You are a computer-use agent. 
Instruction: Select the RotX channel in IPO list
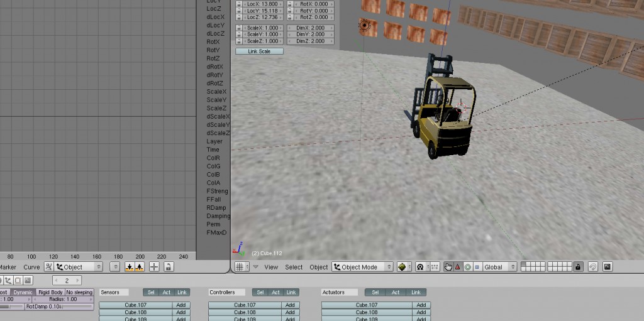tap(213, 42)
